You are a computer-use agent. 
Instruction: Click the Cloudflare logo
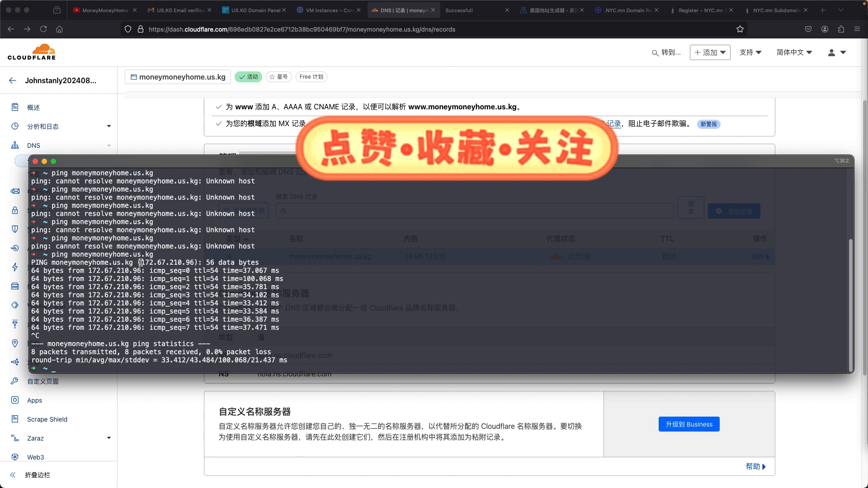32,52
